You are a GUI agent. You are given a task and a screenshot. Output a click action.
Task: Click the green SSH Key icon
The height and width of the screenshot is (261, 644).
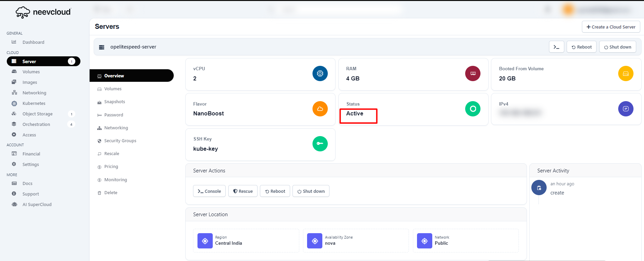click(x=320, y=144)
